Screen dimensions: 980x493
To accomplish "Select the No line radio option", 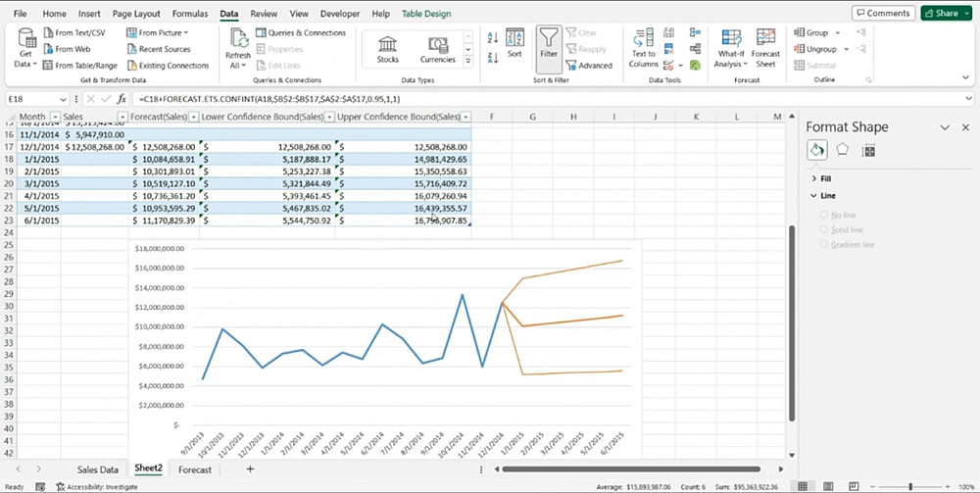I will [824, 215].
